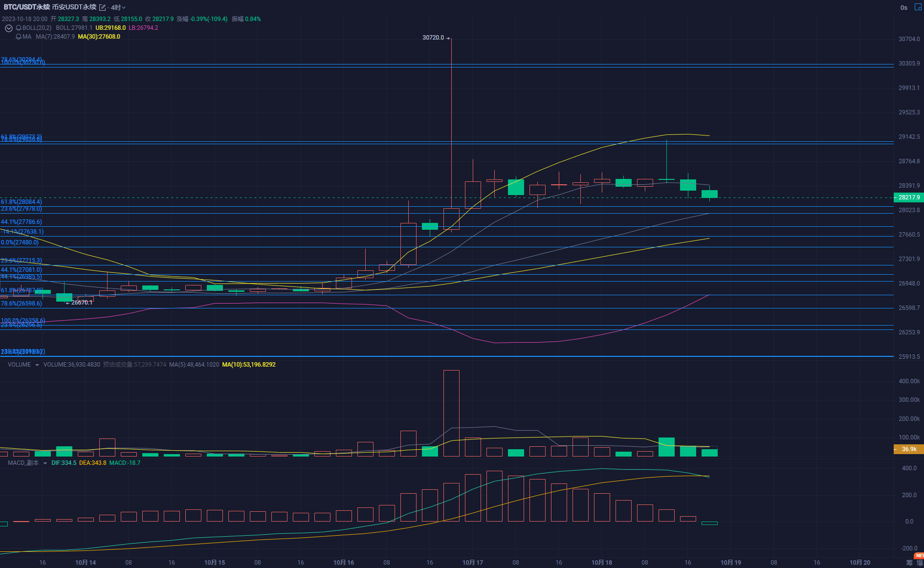Click the LB:26794.2 lower band value

tap(143, 28)
